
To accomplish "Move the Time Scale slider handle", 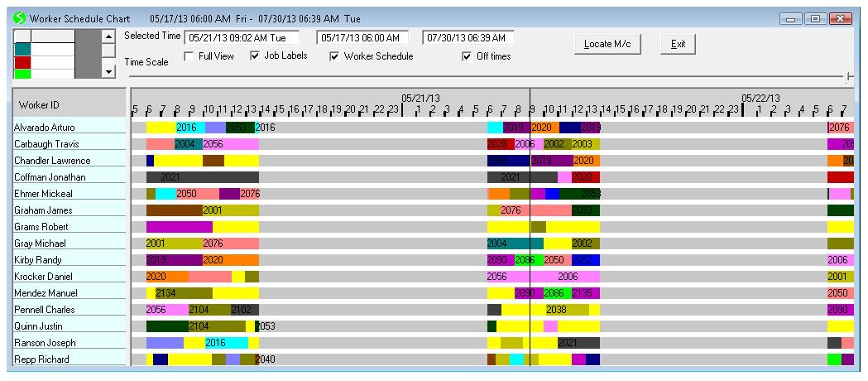I will (x=848, y=76).
